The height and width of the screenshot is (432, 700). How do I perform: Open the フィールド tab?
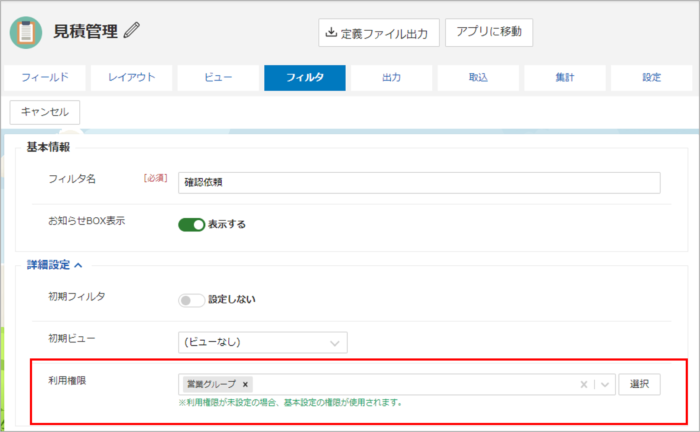coord(45,78)
